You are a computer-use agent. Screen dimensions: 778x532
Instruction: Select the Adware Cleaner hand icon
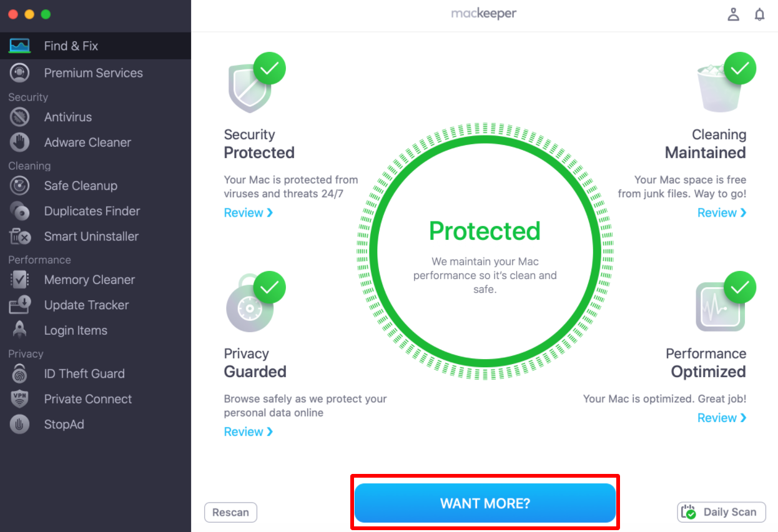point(20,142)
